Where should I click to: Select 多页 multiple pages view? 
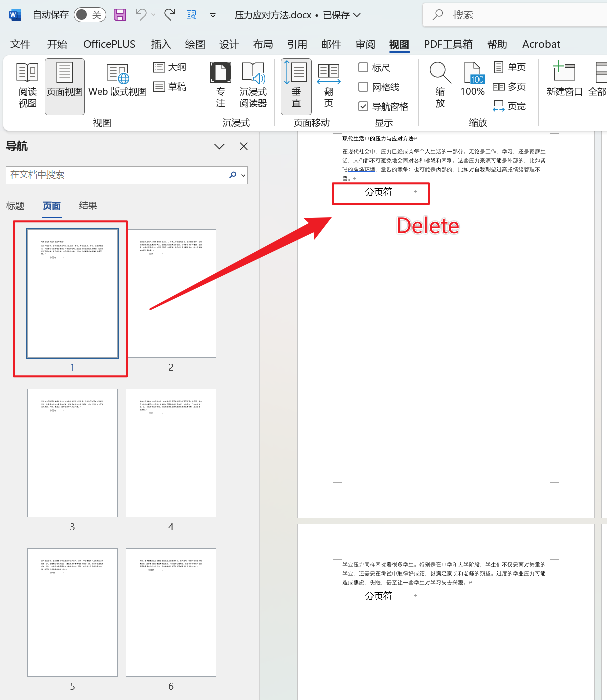click(509, 86)
